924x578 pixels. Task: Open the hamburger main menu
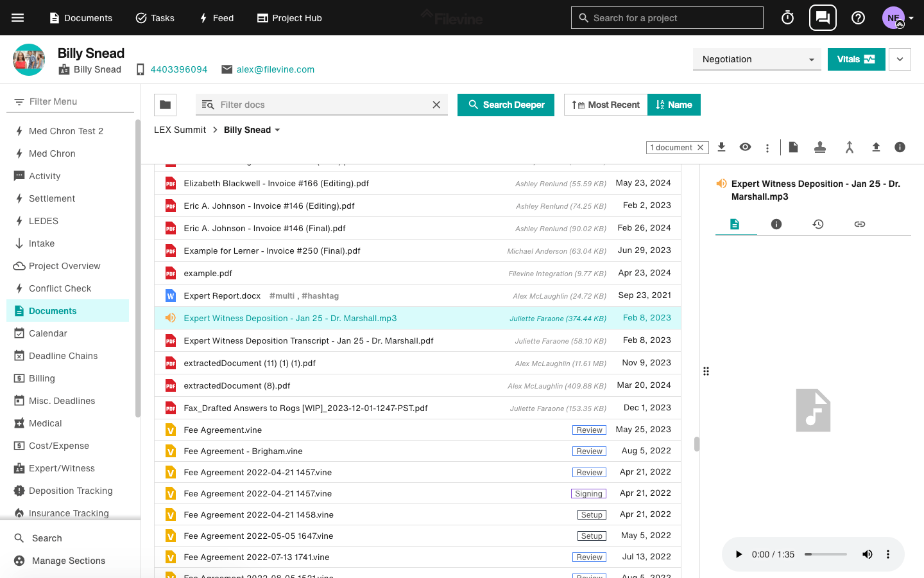click(17, 18)
